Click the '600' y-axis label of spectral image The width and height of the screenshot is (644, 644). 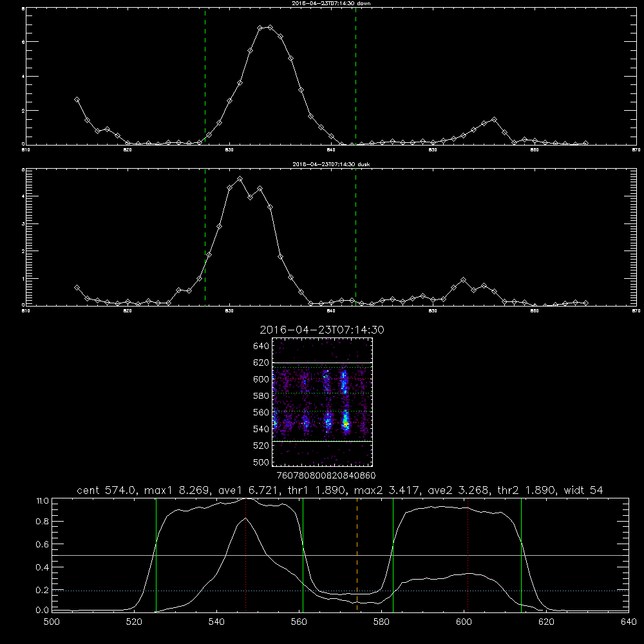261,379
